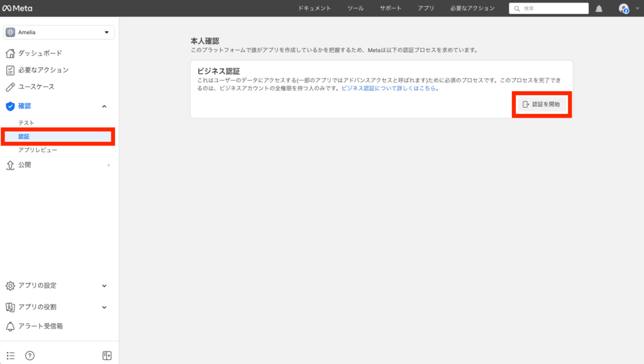The image size is (644, 364).
Task: Open ツール in the top menu
Action: pyautogui.click(x=355, y=8)
